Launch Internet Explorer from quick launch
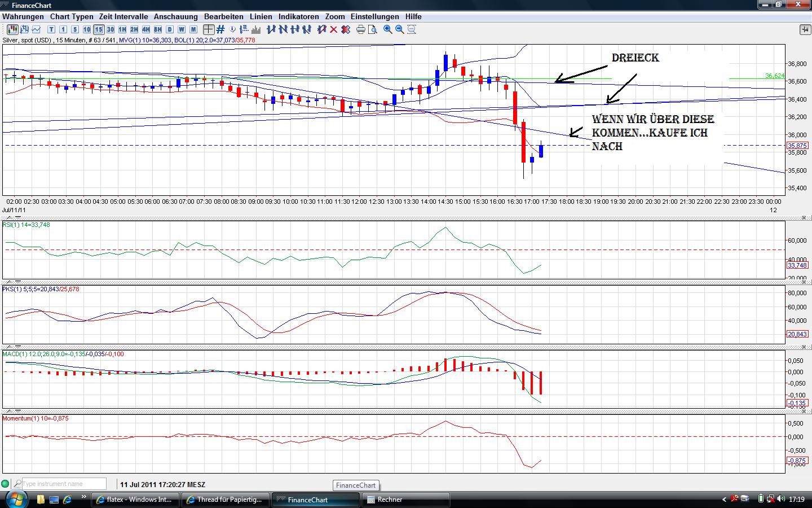The image size is (812, 508). coord(68,500)
